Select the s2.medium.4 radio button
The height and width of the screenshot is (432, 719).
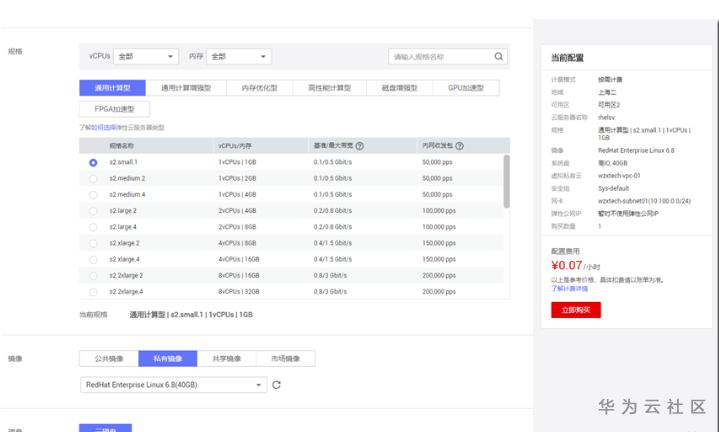(93, 195)
